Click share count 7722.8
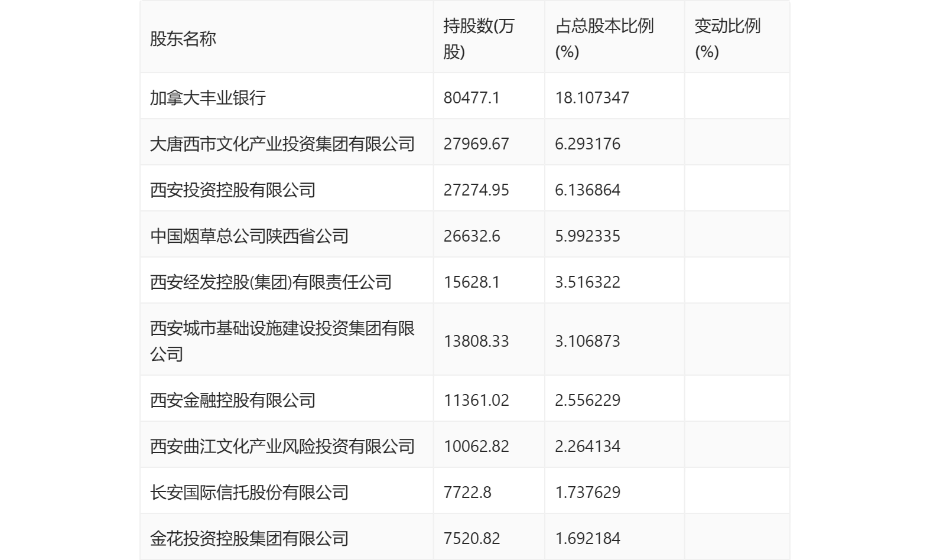 point(467,492)
